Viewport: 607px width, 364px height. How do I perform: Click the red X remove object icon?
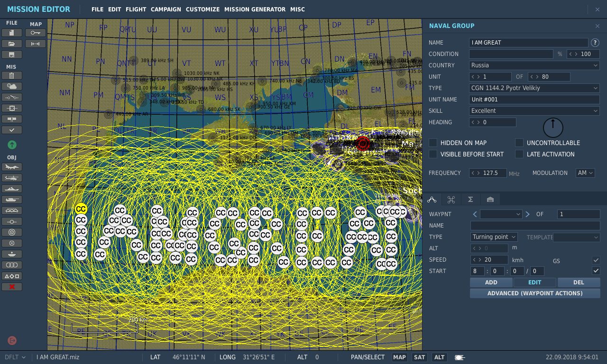click(x=12, y=287)
